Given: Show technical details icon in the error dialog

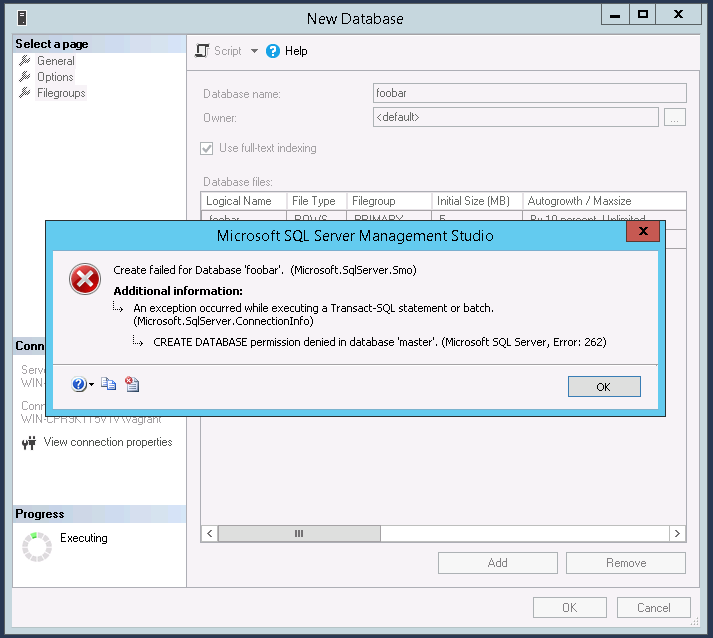Looking at the screenshot, I should (132, 384).
